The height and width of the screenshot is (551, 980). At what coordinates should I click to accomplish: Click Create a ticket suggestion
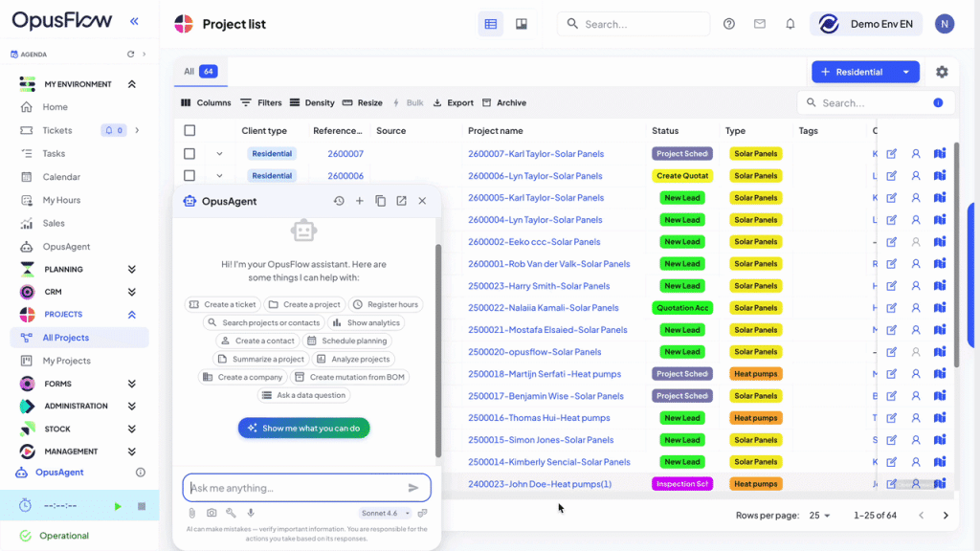click(x=223, y=304)
